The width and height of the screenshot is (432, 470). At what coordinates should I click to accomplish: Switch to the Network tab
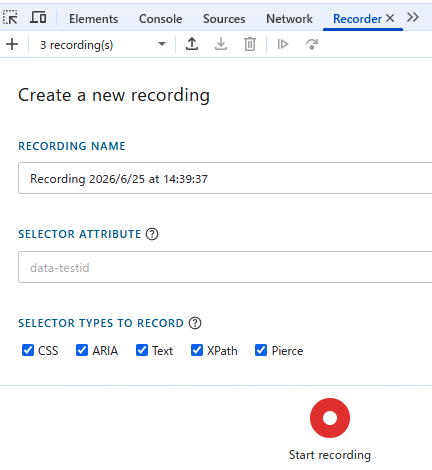click(289, 19)
